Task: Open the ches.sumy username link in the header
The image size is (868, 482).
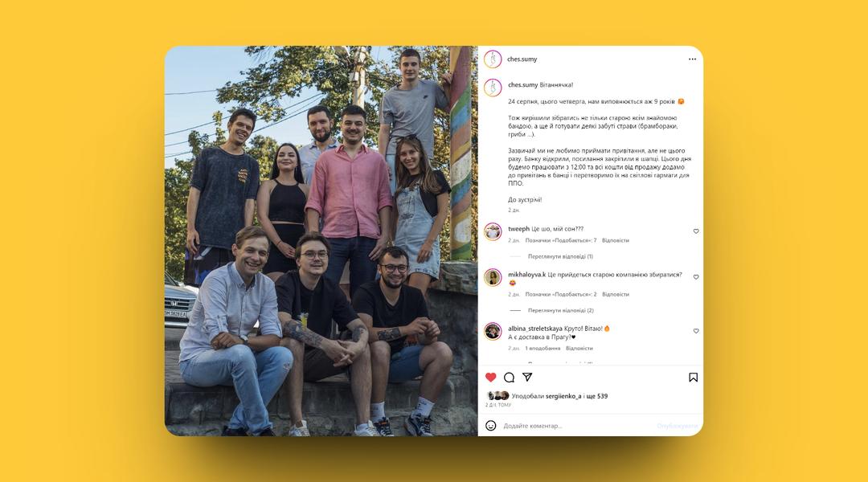Action: tap(522, 59)
